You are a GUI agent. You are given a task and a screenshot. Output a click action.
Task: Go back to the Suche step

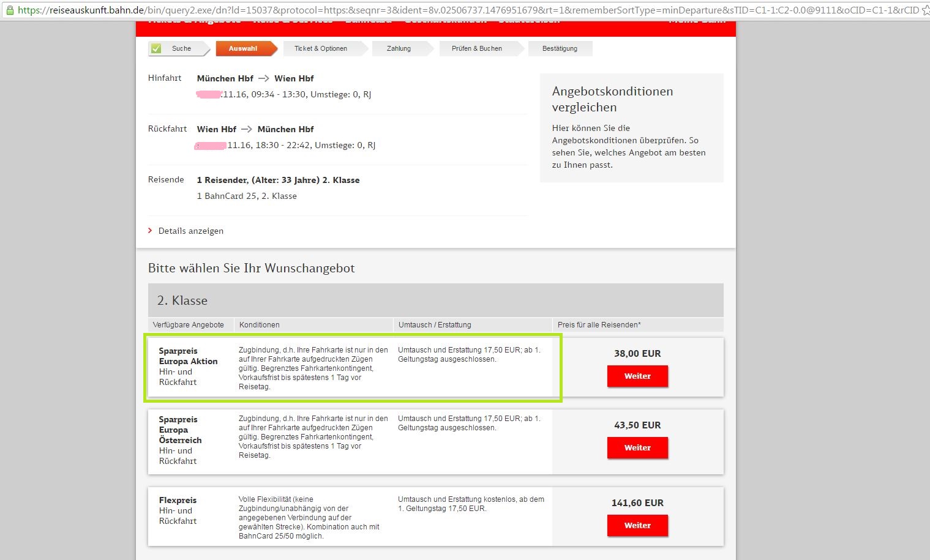pos(181,48)
